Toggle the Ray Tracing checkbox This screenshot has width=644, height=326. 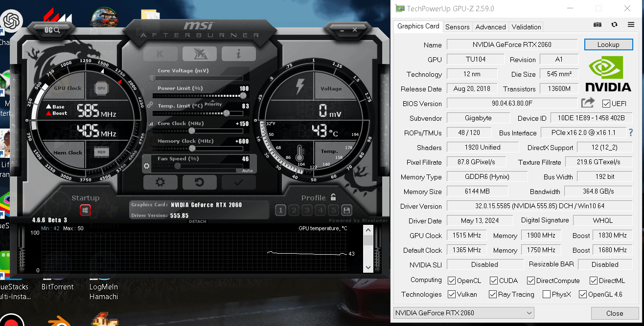493,294
